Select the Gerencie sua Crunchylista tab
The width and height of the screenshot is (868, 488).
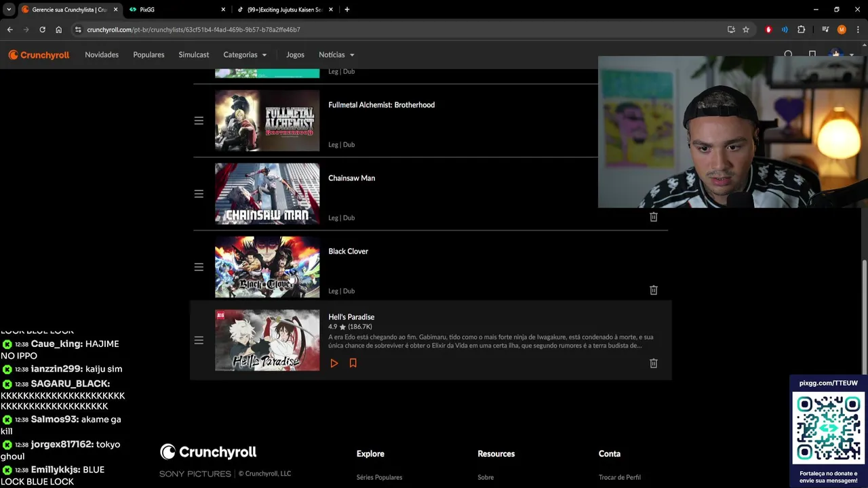click(x=69, y=9)
